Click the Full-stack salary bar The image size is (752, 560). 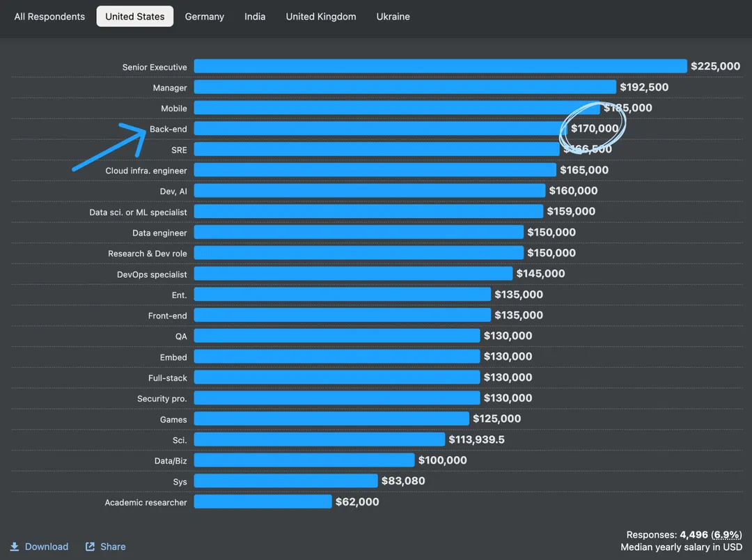[x=337, y=378]
